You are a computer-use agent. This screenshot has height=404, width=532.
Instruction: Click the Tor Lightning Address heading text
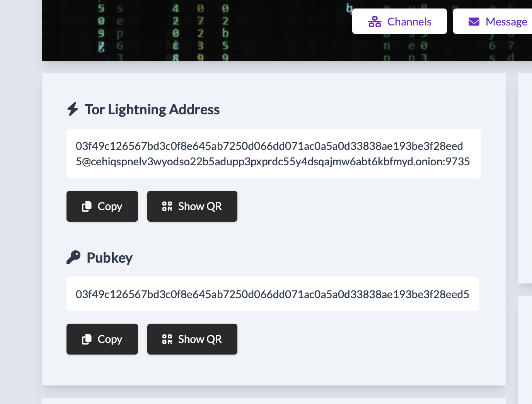pos(152,109)
